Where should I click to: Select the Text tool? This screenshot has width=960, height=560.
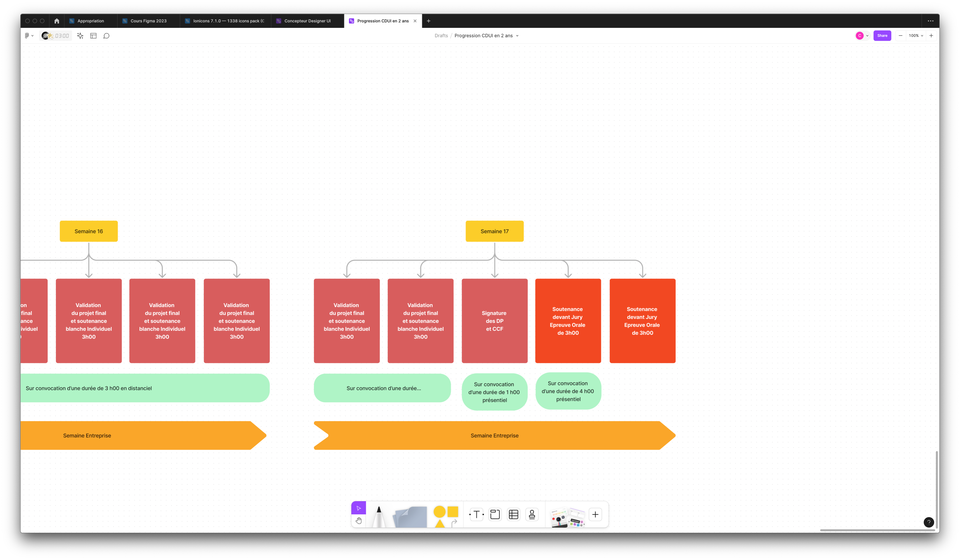pos(476,515)
